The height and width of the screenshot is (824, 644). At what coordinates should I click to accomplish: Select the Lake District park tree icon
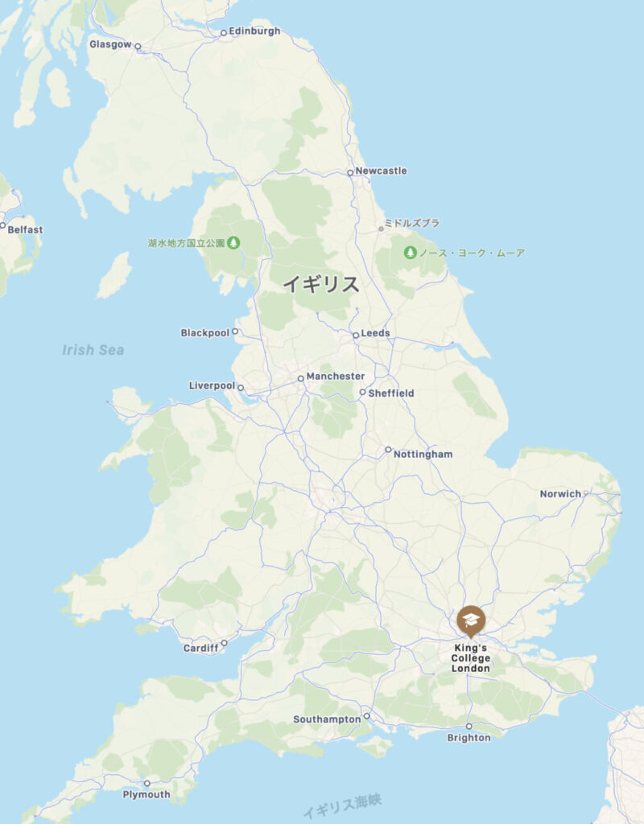[x=233, y=243]
